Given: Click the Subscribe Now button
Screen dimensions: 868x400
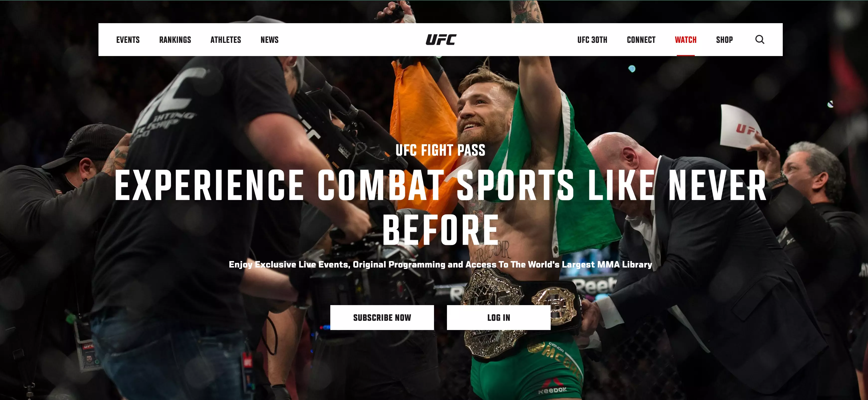Looking at the screenshot, I should [382, 318].
